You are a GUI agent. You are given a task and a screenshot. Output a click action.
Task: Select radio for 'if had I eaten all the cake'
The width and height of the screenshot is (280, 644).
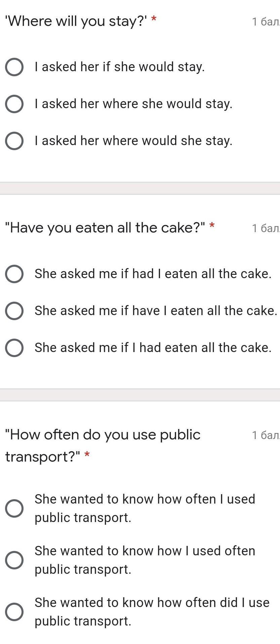click(14, 274)
